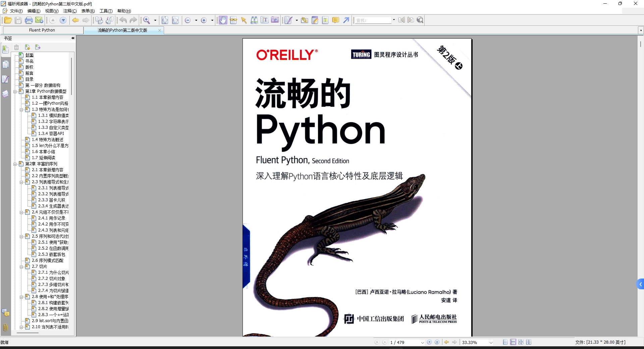Image resolution: width=644 pixels, height=349 pixels.
Task: Open a file with folder icon
Action: [8, 20]
